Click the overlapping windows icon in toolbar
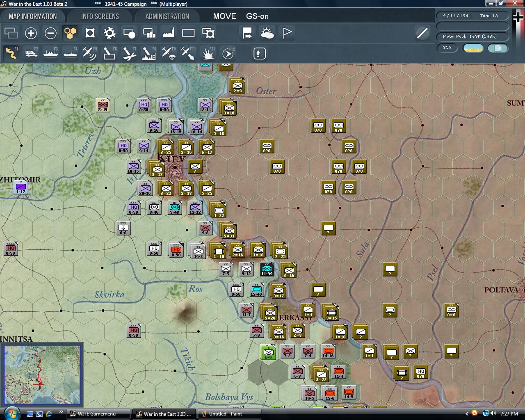 coord(11,33)
